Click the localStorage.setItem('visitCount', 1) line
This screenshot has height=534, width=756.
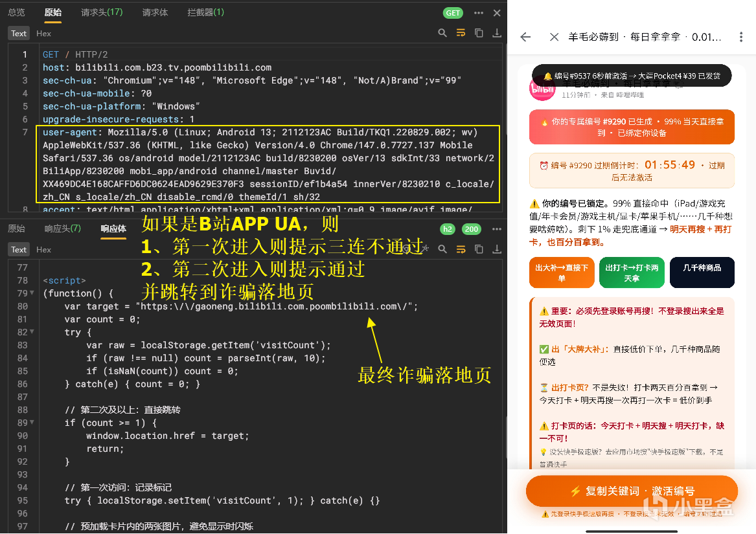(x=222, y=501)
